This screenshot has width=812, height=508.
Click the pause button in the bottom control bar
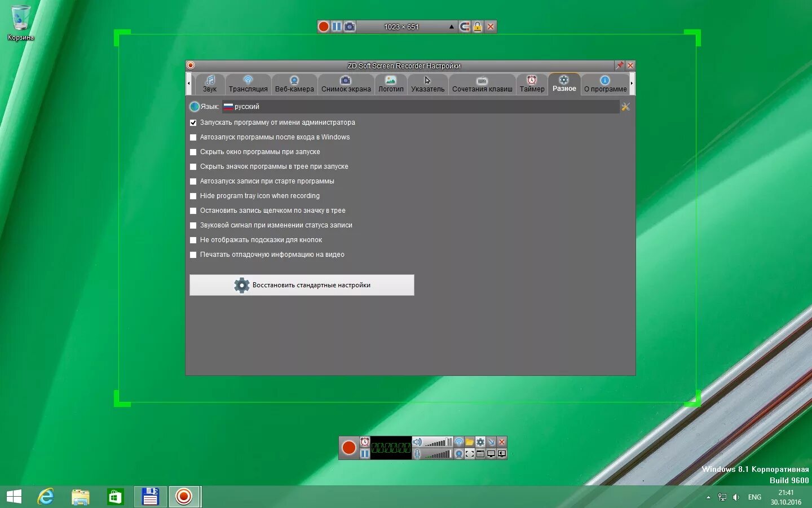click(365, 453)
